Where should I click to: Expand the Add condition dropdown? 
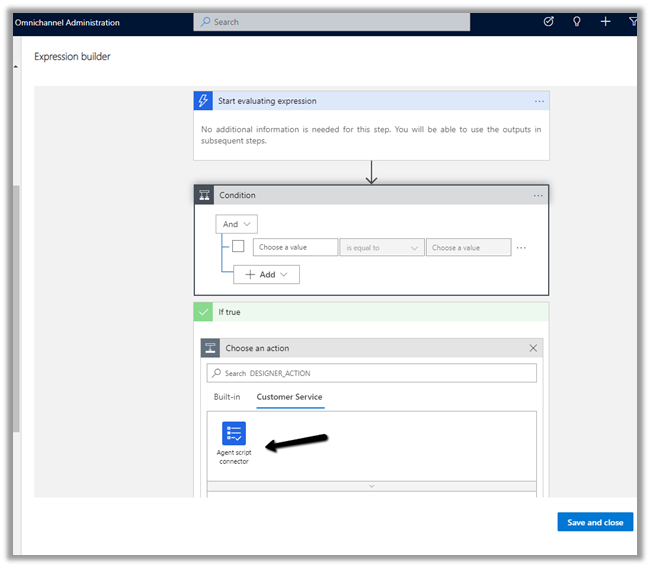click(266, 274)
